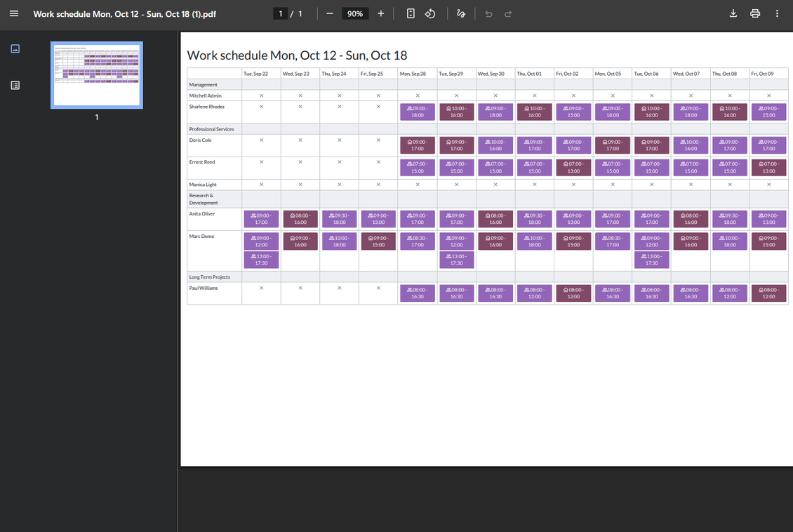Click the document title heading text

(297, 55)
